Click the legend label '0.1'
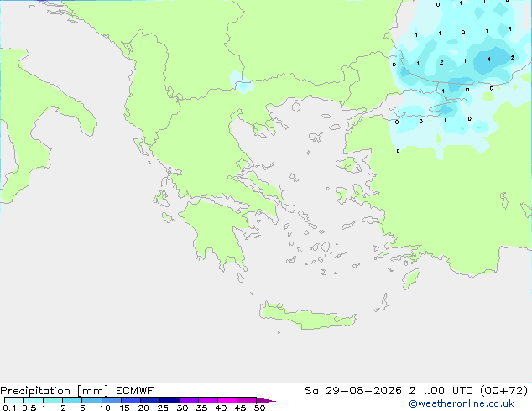 click(9, 408)
